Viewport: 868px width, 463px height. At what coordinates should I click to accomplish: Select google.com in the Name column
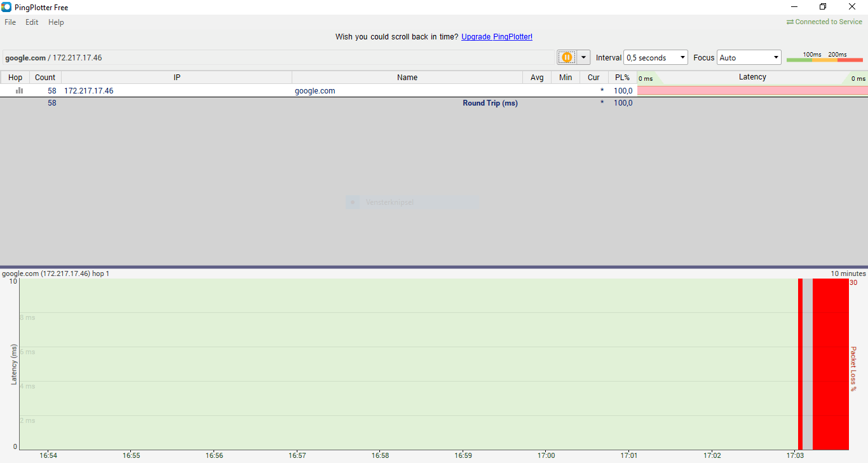point(315,91)
